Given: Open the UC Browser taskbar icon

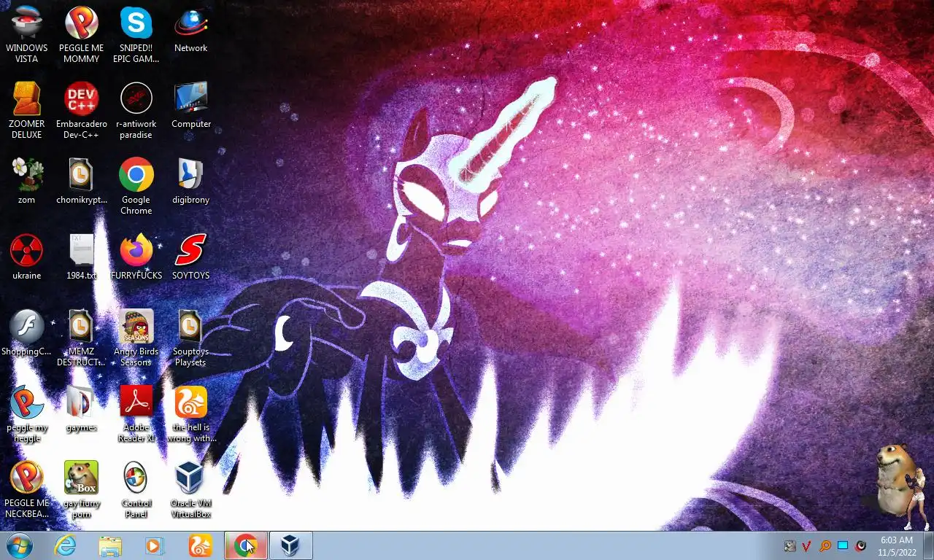Looking at the screenshot, I should click(200, 545).
